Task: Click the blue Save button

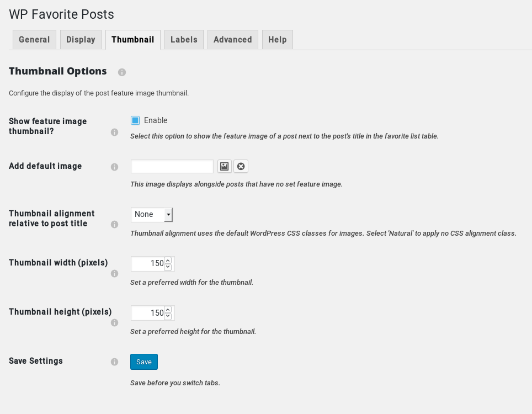Action: [x=144, y=362]
